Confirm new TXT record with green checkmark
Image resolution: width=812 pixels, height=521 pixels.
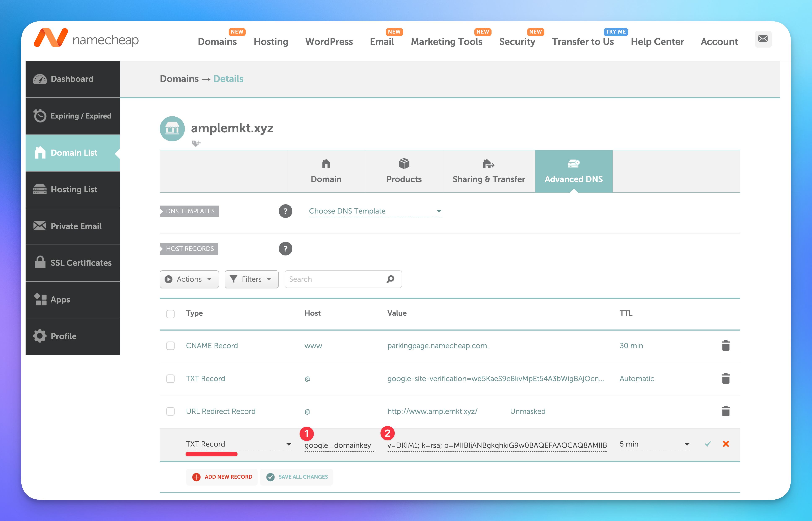coord(708,444)
